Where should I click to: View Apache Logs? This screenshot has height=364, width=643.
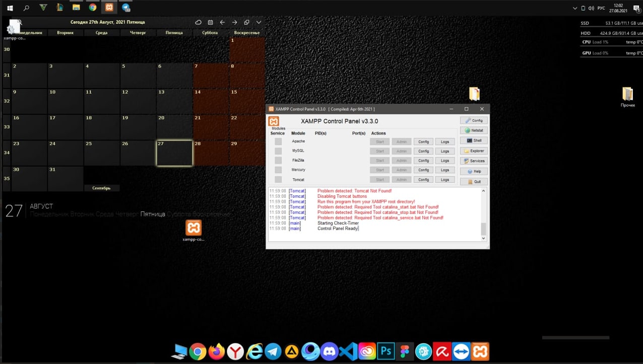click(x=445, y=142)
